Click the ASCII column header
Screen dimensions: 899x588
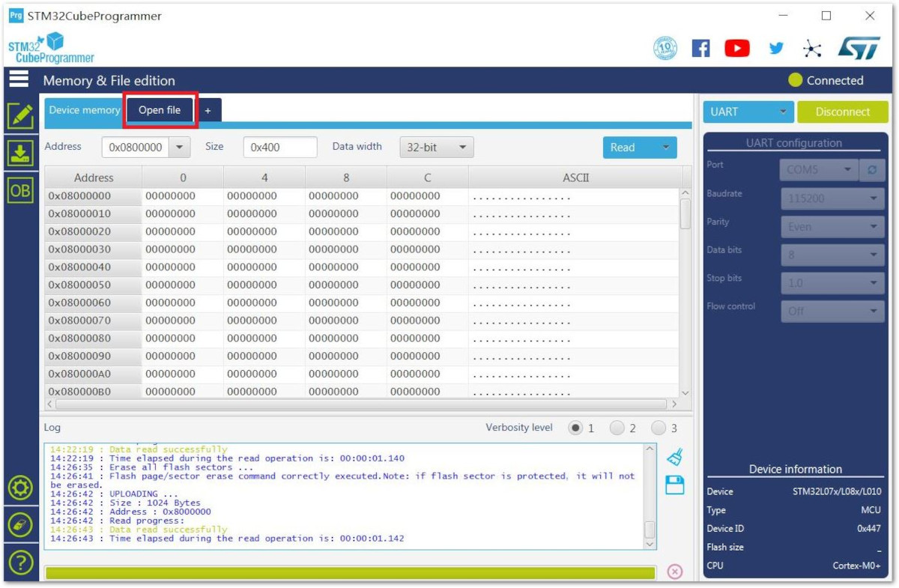pyautogui.click(x=575, y=178)
